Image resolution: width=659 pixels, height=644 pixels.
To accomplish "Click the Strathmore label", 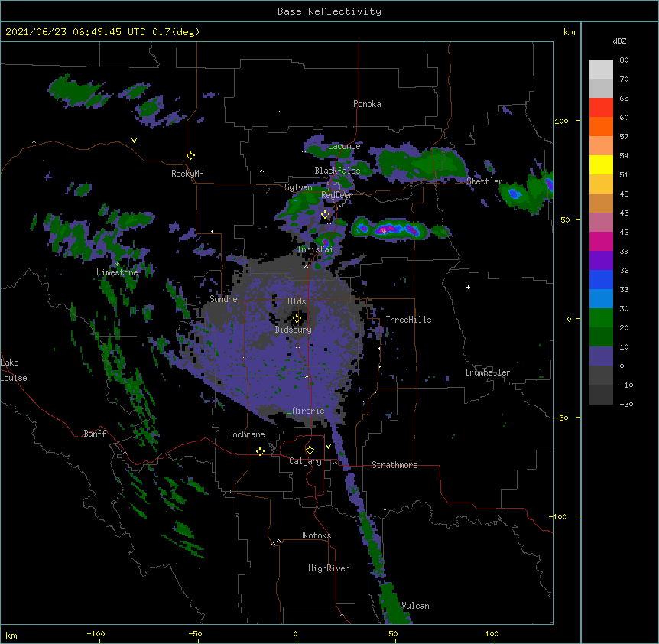I will pyautogui.click(x=394, y=465).
